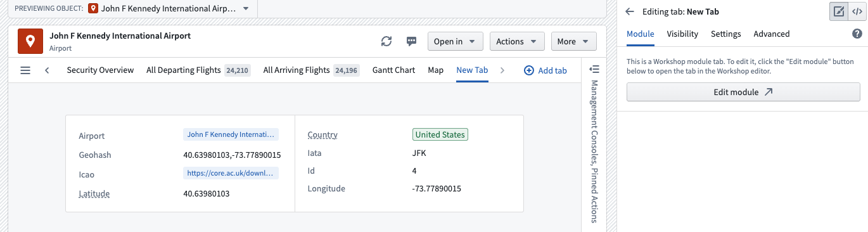The width and height of the screenshot is (868, 232).
Task: Click the Longitude value -73.77890015
Action: click(x=437, y=189)
